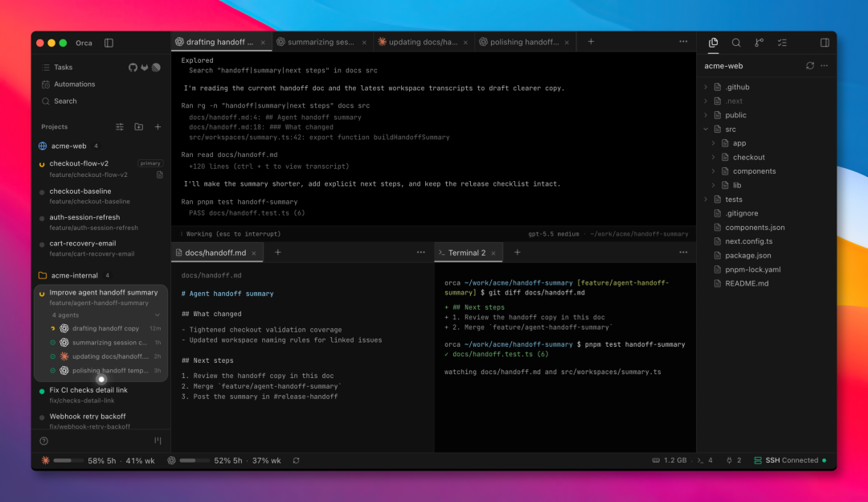Viewport: 868px width, 502px height.
Task: Close the docs/handoff.md tab
Action: (254, 253)
